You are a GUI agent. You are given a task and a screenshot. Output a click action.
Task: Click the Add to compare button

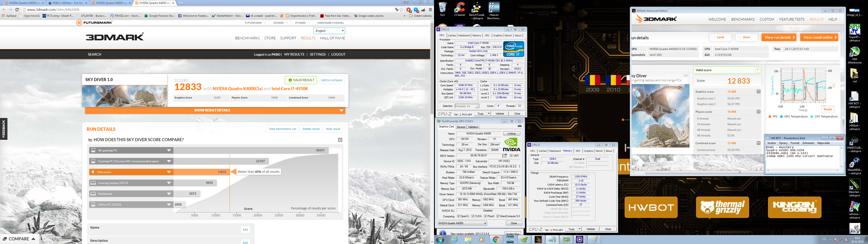click(x=332, y=80)
